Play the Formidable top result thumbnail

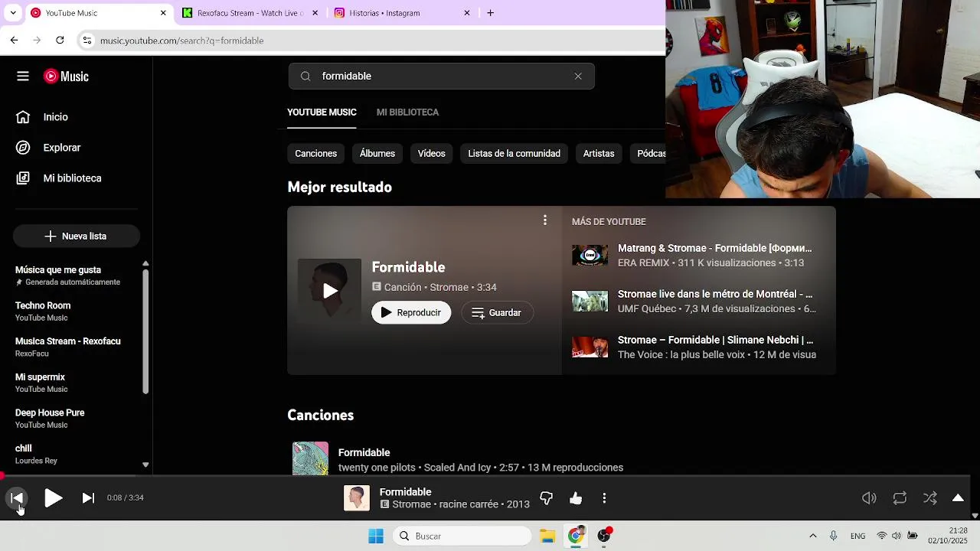pos(329,290)
